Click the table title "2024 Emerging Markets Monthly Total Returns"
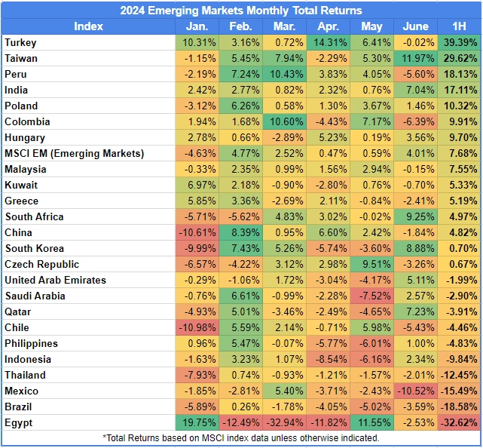483x448 pixels. pyautogui.click(x=241, y=11)
